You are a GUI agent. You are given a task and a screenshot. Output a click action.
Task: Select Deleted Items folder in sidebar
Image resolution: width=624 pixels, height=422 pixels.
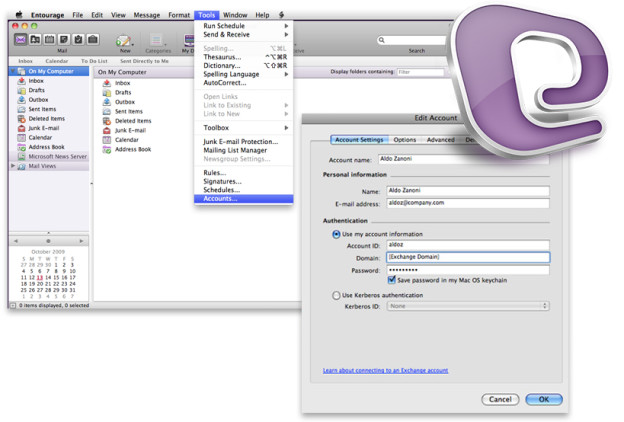click(47, 119)
